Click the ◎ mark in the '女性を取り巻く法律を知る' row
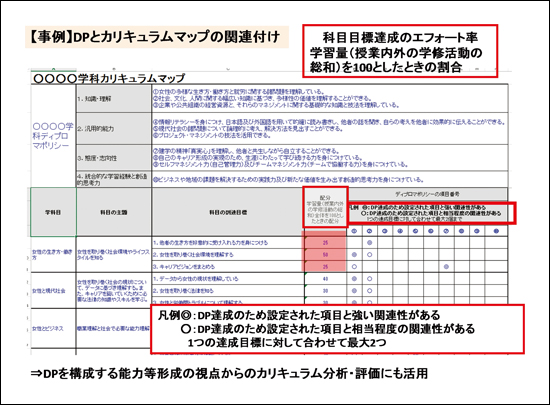 coord(354,291)
